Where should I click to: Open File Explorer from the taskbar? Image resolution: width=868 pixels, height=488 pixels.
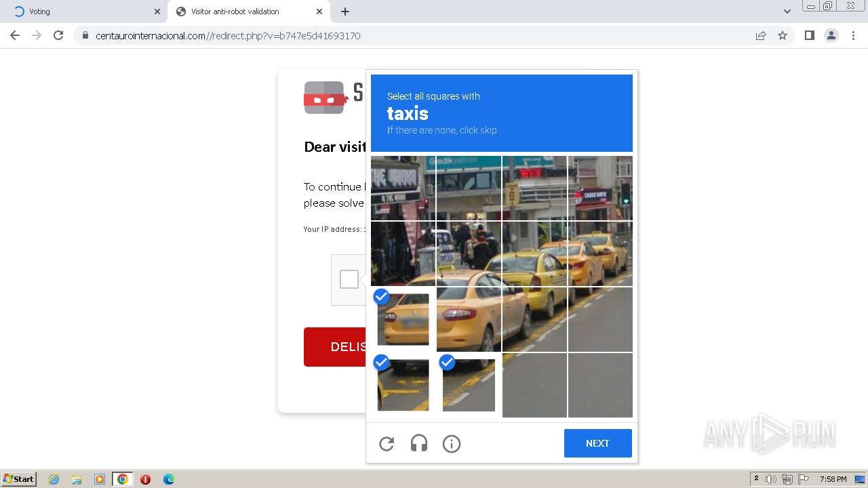pos(77,479)
